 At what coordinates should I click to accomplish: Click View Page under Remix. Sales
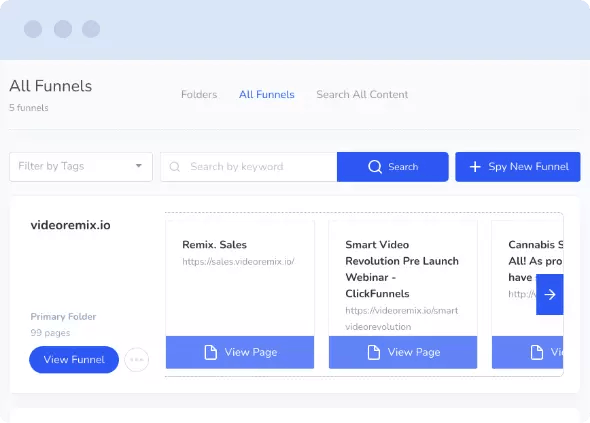(240, 353)
